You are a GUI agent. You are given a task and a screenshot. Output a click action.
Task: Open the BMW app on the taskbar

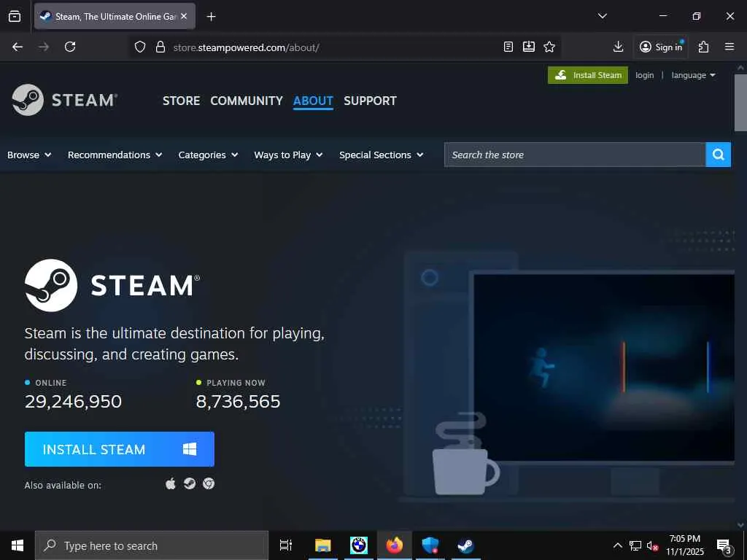pos(359,545)
